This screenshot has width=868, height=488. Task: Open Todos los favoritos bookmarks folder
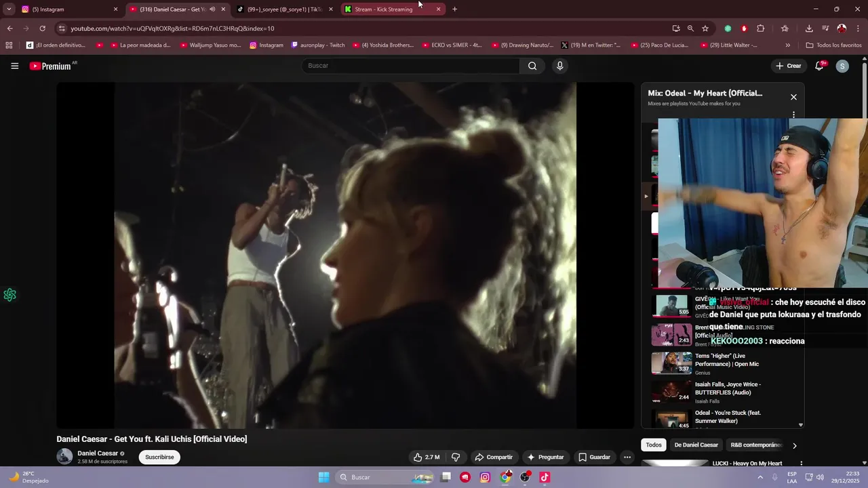pyautogui.click(x=833, y=45)
